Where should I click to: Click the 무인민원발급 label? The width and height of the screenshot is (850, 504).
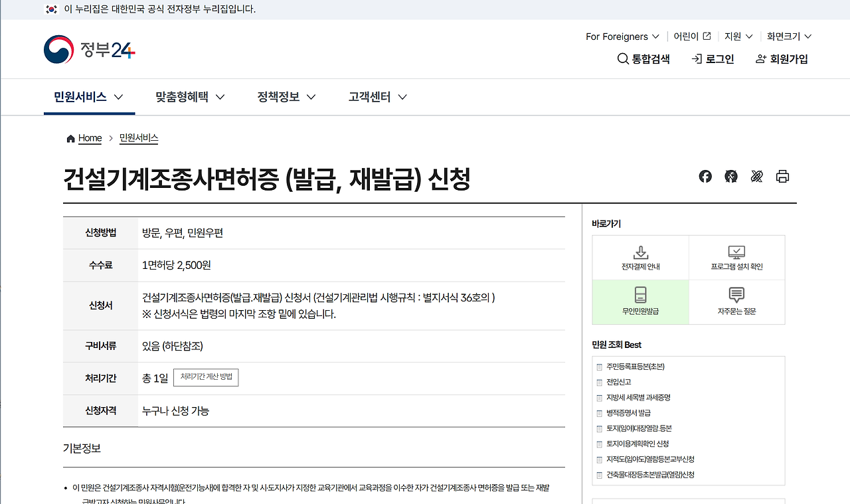coord(641,311)
